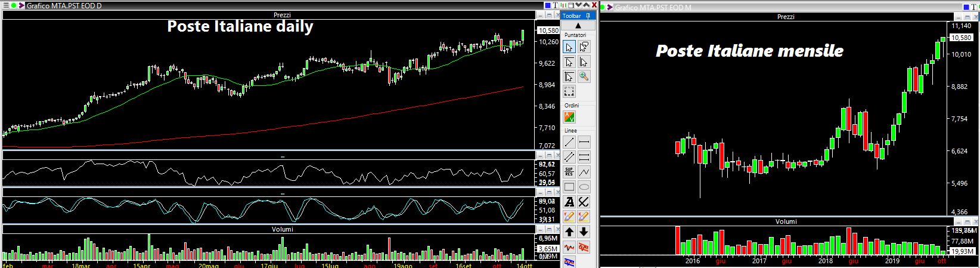
Task: Click the 'T' text icon in daily titlebar
Action: pos(555,5)
